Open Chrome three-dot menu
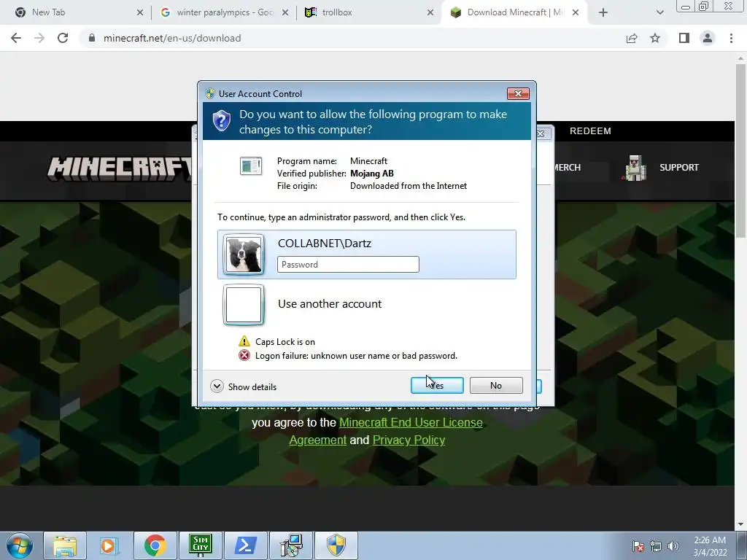The height and width of the screenshot is (560, 747). [731, 38]
